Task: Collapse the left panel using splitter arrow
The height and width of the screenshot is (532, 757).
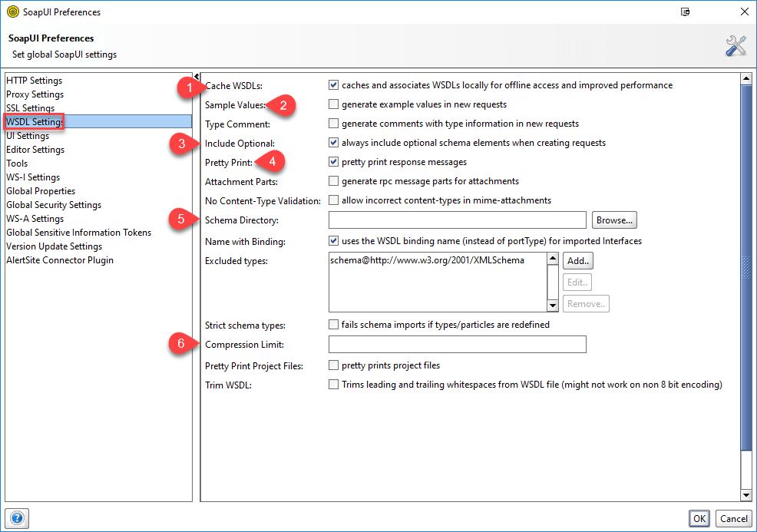Action: tap(197, 77)
